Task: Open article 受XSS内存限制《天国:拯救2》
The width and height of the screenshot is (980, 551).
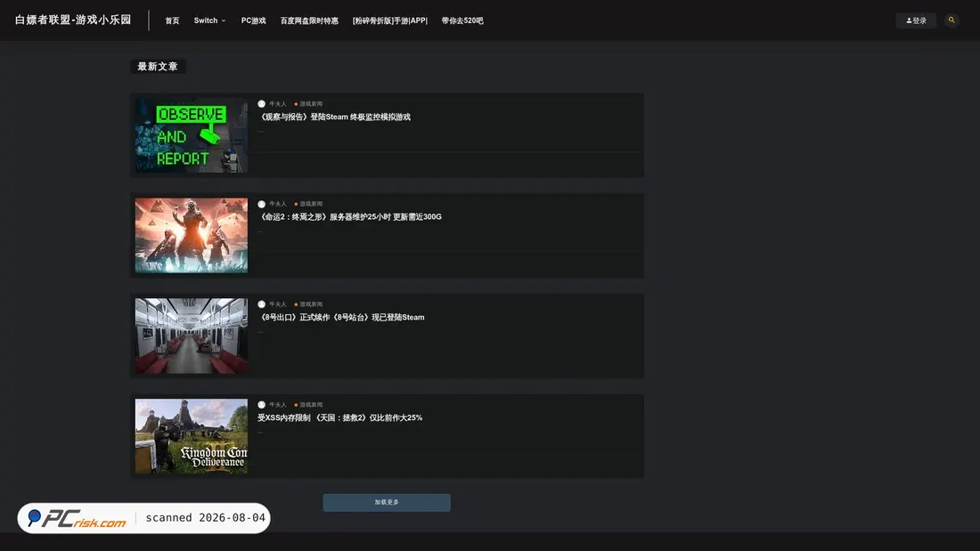Action: point(340,418)
